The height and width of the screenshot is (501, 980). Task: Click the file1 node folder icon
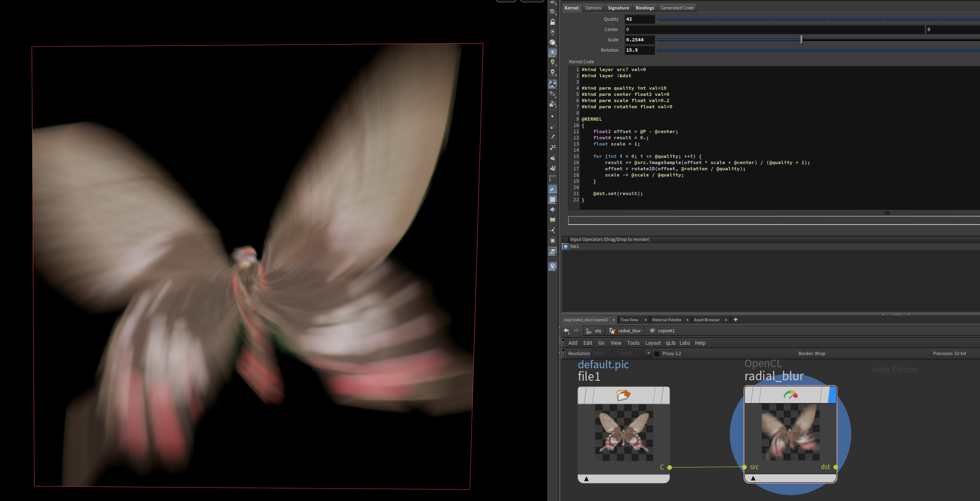coord(623,395)
